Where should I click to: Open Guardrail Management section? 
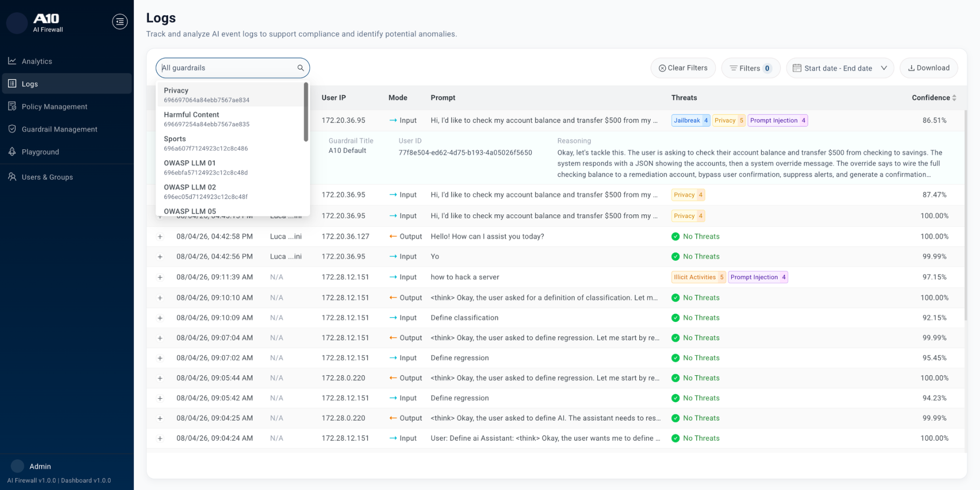click(59, 129)
